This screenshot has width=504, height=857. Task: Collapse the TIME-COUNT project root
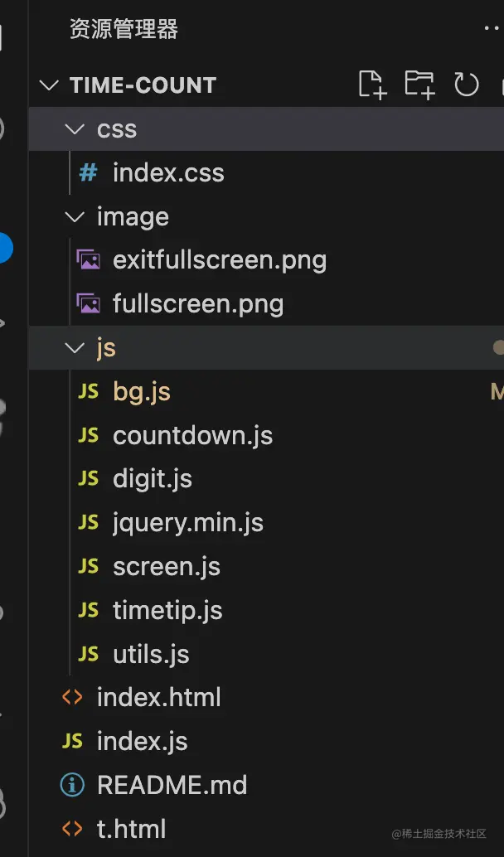50,85
